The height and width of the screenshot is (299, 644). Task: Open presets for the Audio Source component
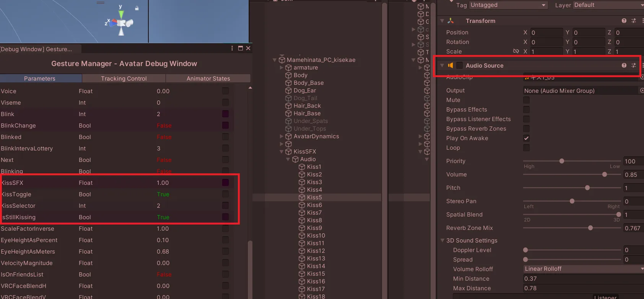(634, 65)
